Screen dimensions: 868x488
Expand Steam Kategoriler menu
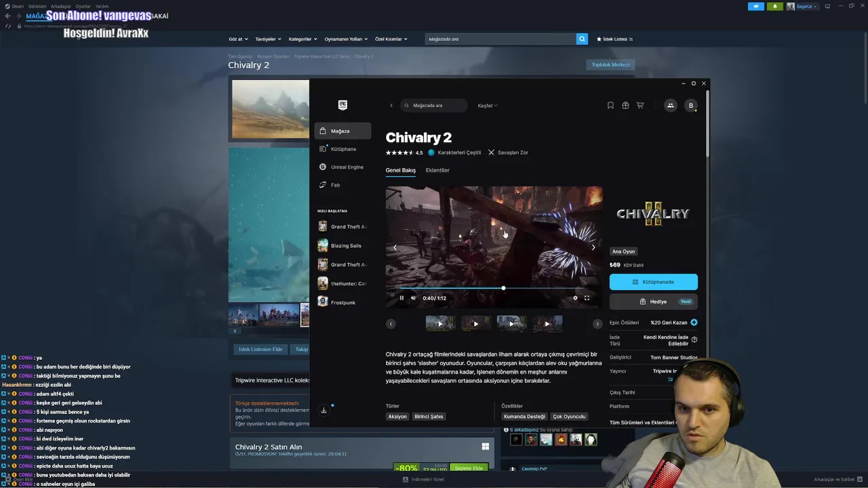pyautogui.click(x=303, y=39)
